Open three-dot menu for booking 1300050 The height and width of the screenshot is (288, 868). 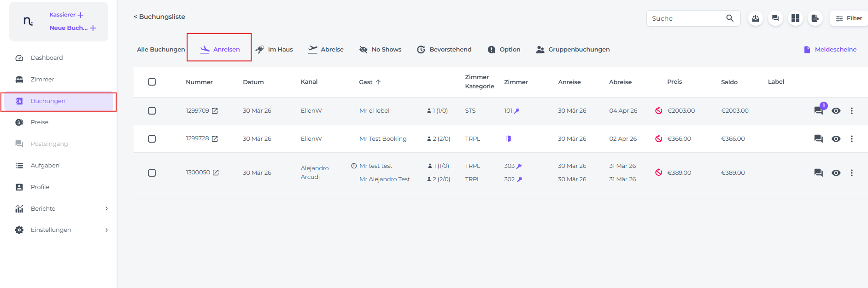click(851, 173)
